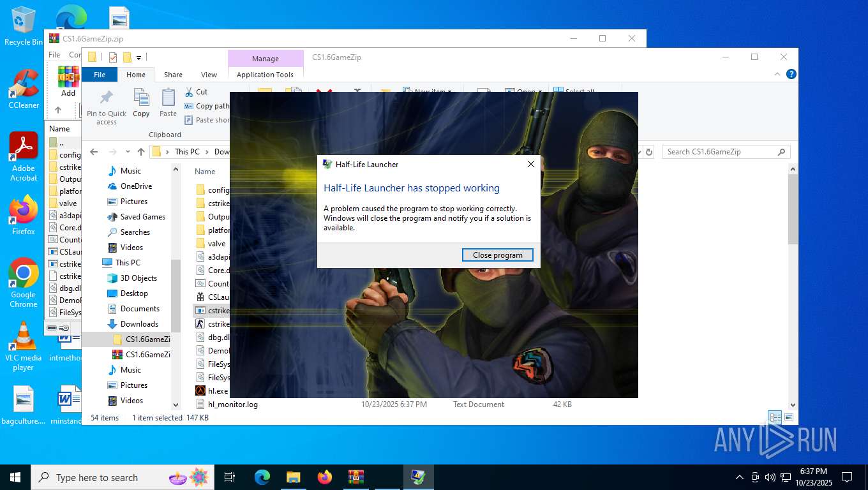This screenshot has height=490, width=868.
Task: Click Pin to Quick access in ribbon
Action: (x=107, y=106)
